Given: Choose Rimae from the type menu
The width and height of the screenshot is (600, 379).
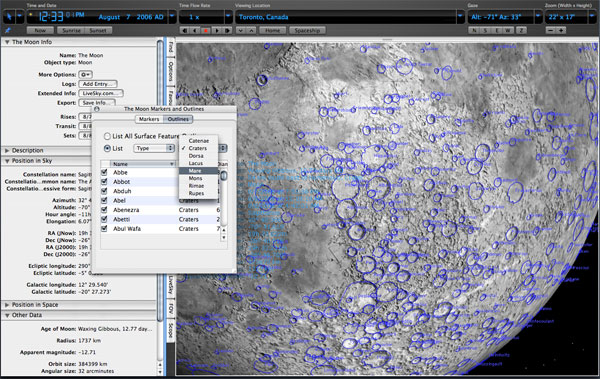Looking at the screenshot, I should click(199, 186).
